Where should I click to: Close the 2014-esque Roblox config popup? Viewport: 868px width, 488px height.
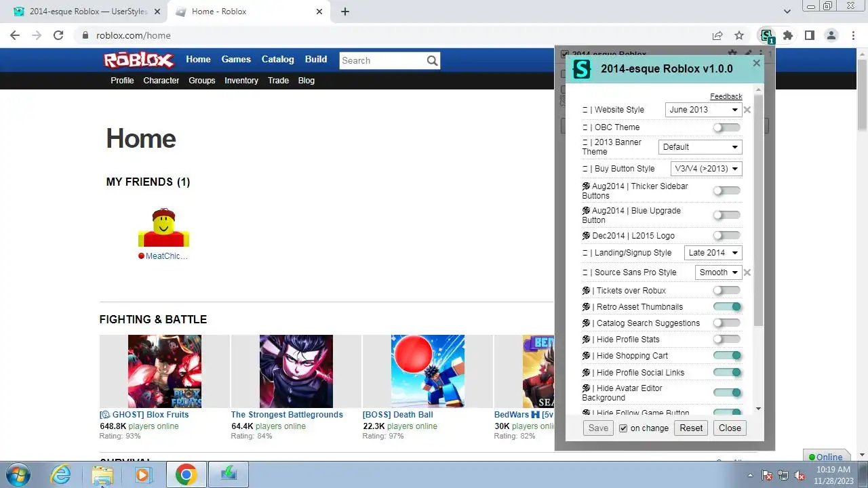757,63
